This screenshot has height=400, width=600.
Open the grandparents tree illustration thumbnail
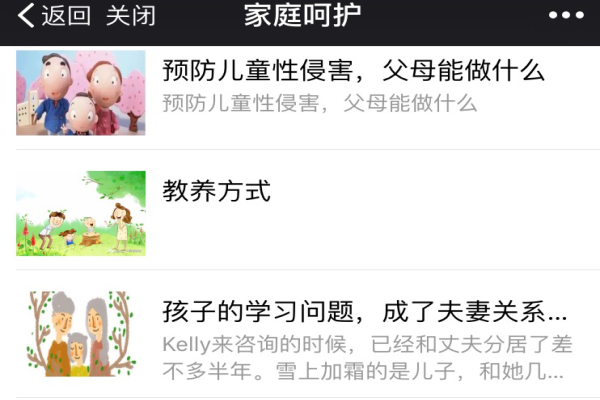81,334
